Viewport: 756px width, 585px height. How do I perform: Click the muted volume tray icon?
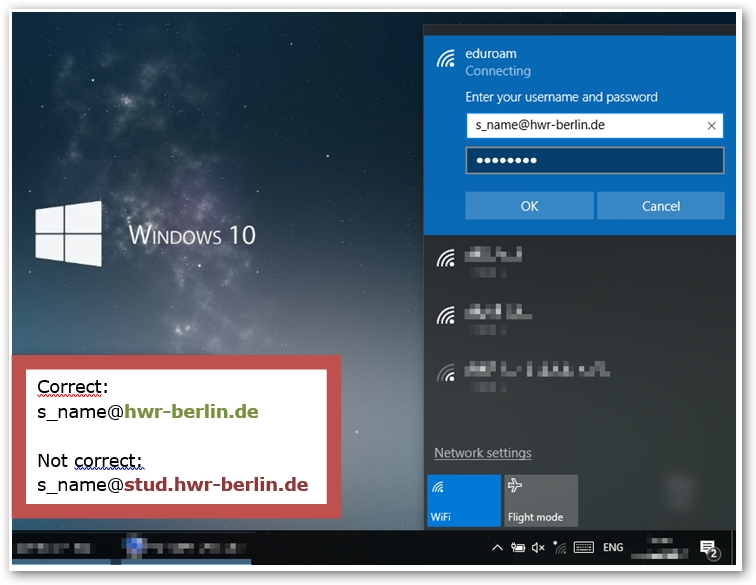[x=538, y=547]
